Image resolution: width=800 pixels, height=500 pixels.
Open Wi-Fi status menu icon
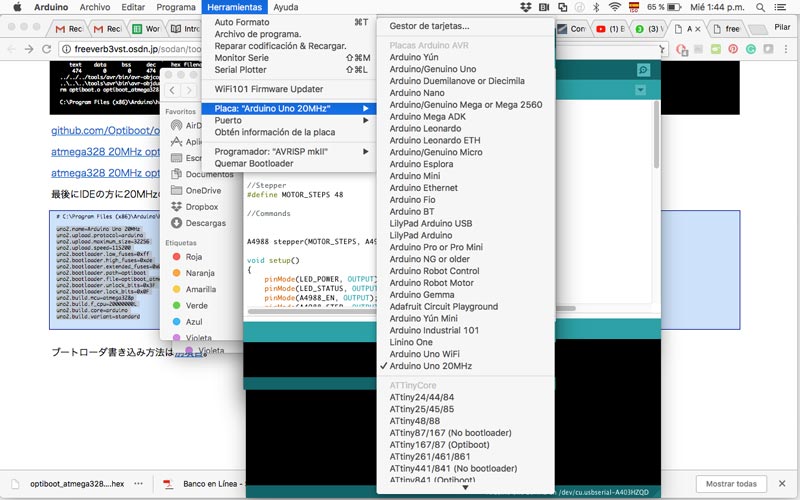click(x=615, y=7)
